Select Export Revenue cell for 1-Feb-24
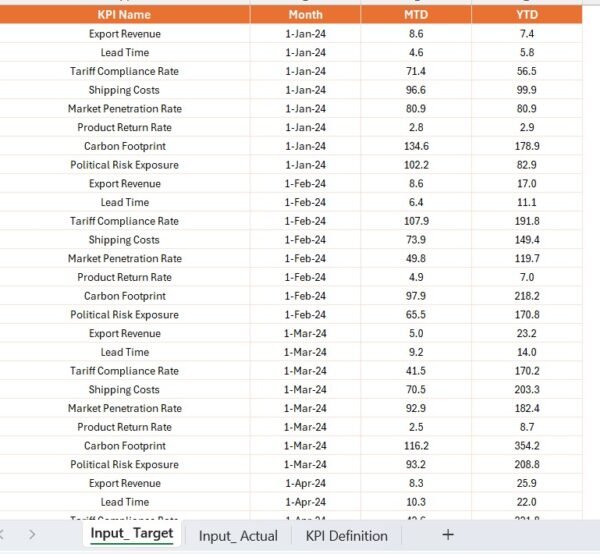The height and width of the screenshot is (554, 600). 125,184
